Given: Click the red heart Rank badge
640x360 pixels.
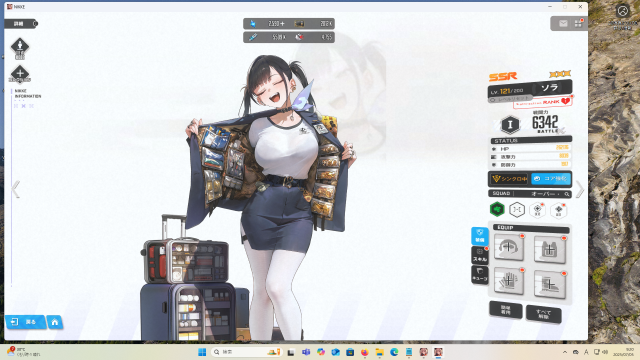Looking at the screenshot, I should click(x=565, y=101).
